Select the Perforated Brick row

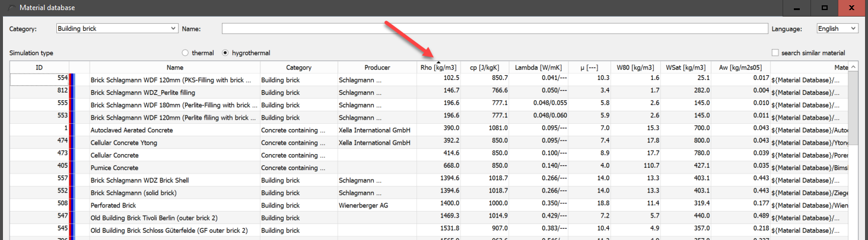pyautogui.click(x=429, y=204)
